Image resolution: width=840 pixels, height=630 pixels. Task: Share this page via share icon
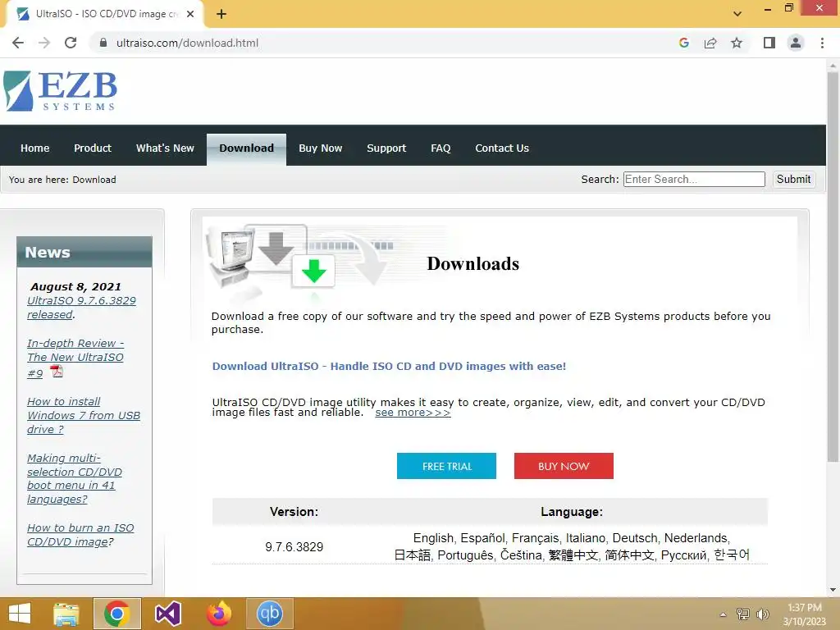click(x=710, y=43)
